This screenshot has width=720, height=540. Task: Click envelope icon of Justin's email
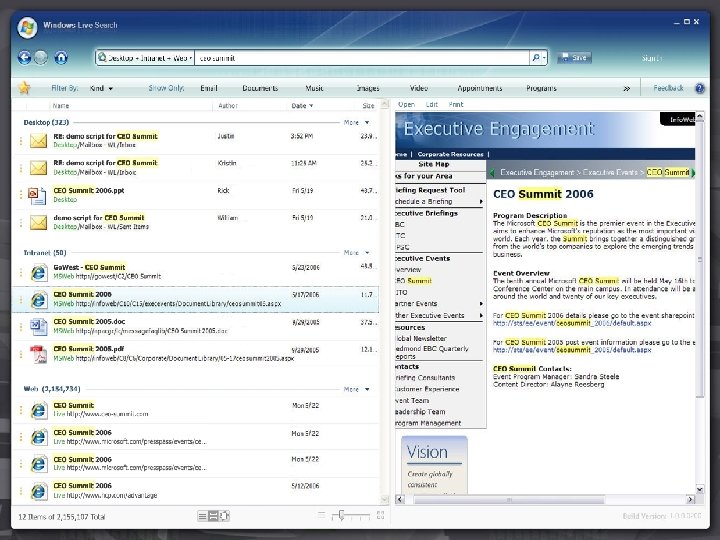point(38,141)
